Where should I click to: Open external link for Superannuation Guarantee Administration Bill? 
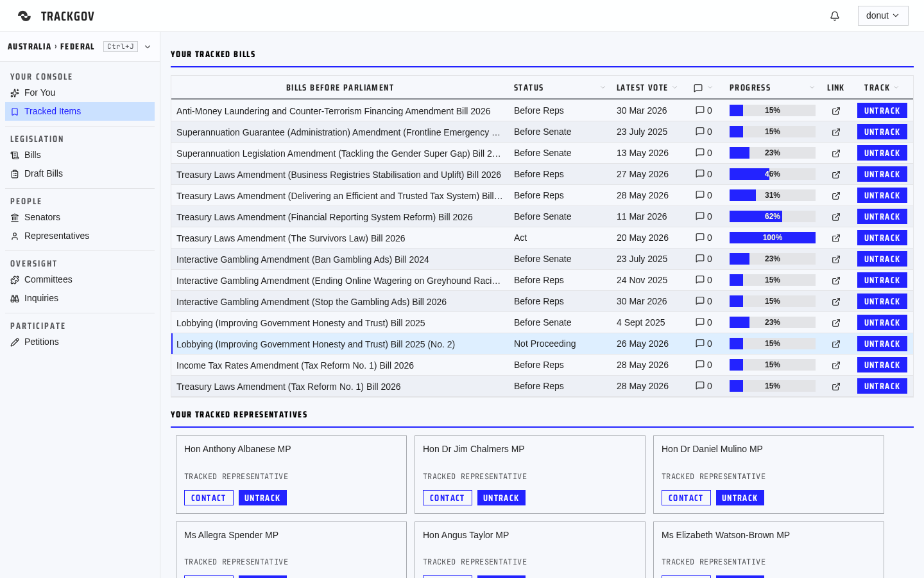click(836, 132)
